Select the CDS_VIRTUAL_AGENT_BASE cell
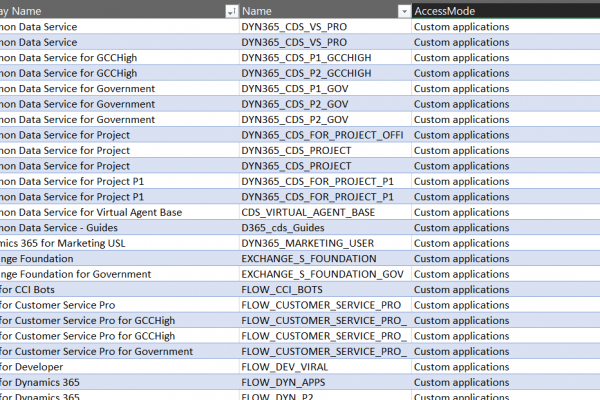Screen dimensions: 600x400 (x=325, y=212)
